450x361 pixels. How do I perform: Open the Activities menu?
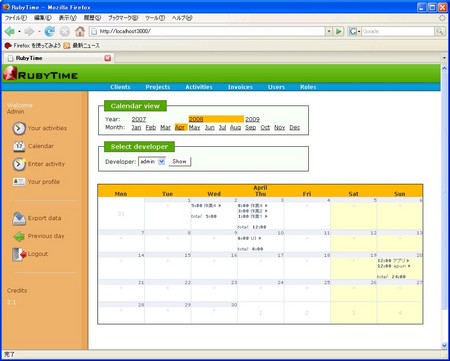[x=199, y=87]
